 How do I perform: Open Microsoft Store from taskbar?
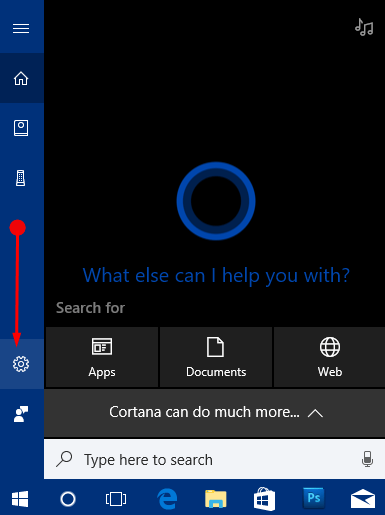264,499
